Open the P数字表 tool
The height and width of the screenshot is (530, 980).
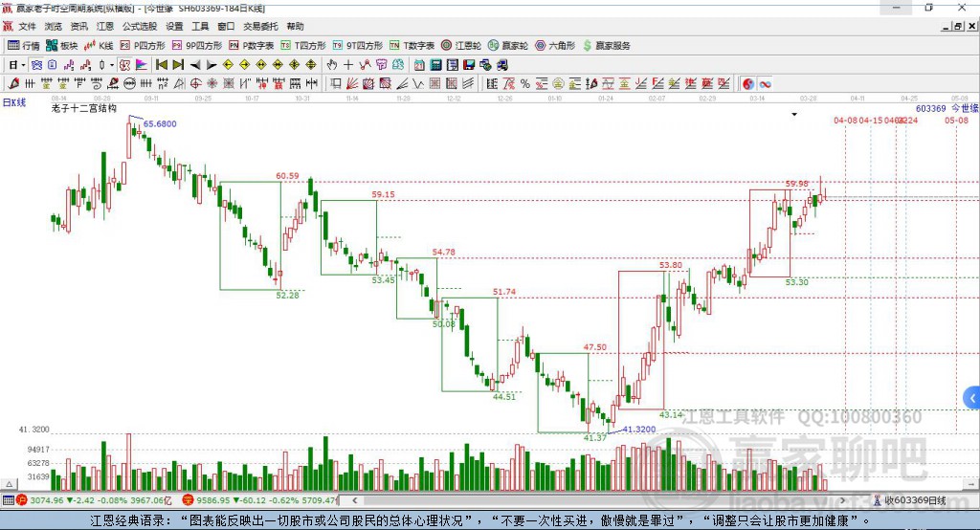(x=251, y=46)
